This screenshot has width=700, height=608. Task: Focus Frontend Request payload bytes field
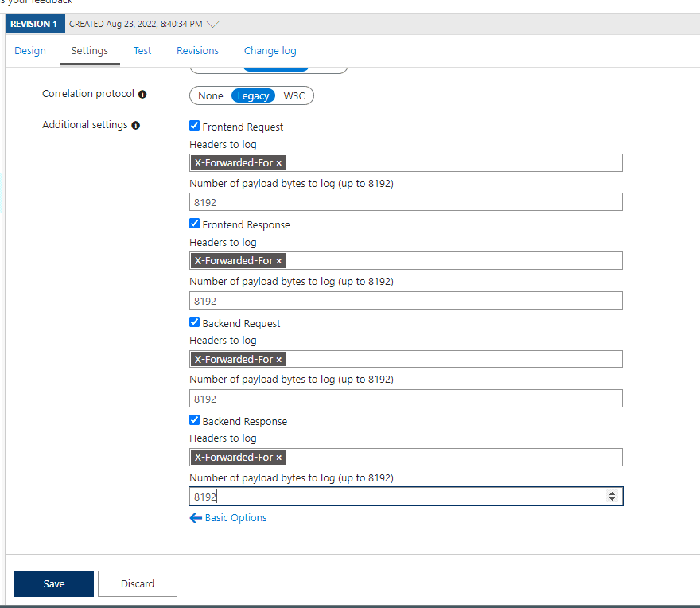(406, 202)
